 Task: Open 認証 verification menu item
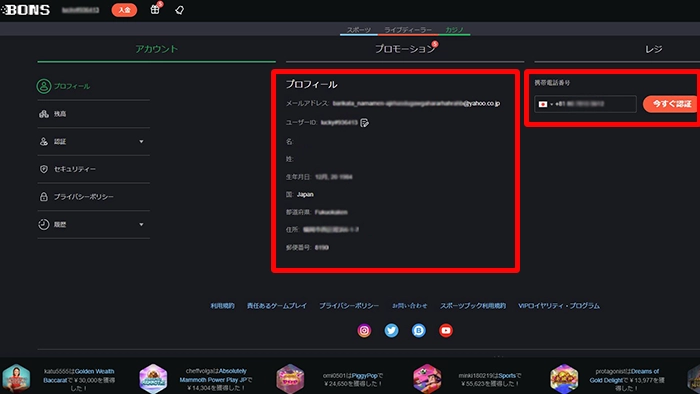(94, 141)
